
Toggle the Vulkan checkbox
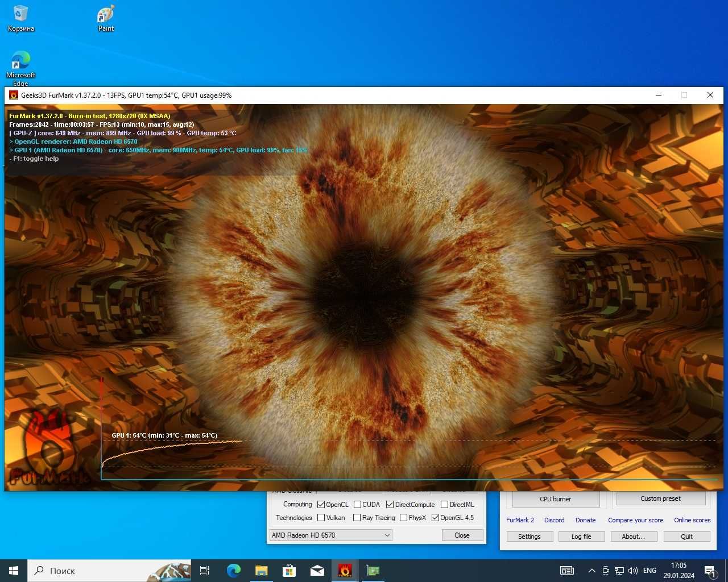pyautogui.click(x=321, y=518)
